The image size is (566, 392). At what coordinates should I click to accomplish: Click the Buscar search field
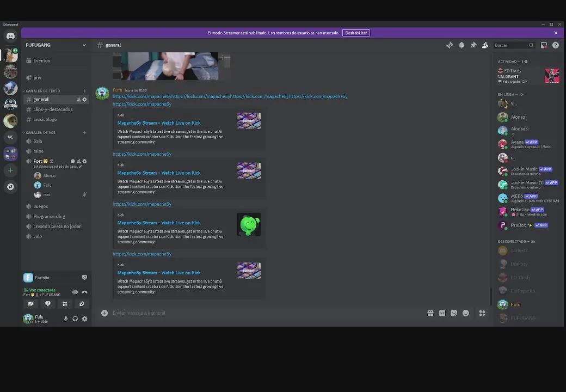coord(512,45)
